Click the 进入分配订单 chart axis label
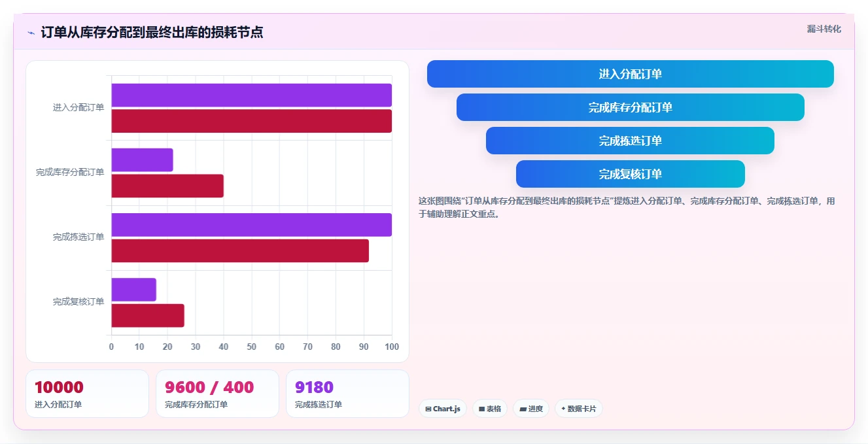This screenshot has width=868, height=444. coord(78,107)
